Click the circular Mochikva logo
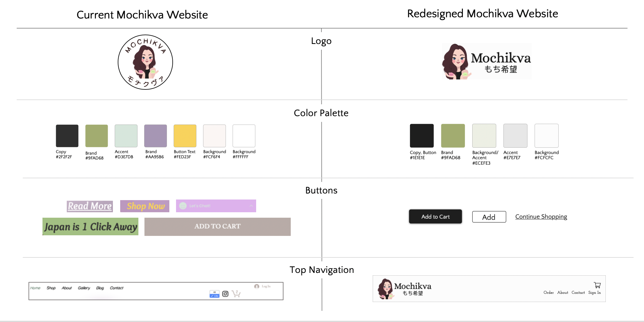The height and width of the screenshot is (322, 644). (x=145, y=62)
